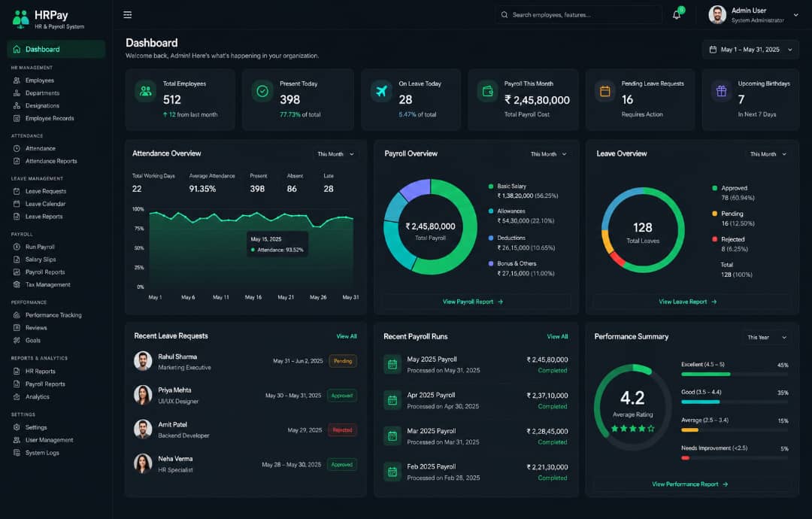
Task: Click the calendar icon in date range
Action: tap(713, 50)
